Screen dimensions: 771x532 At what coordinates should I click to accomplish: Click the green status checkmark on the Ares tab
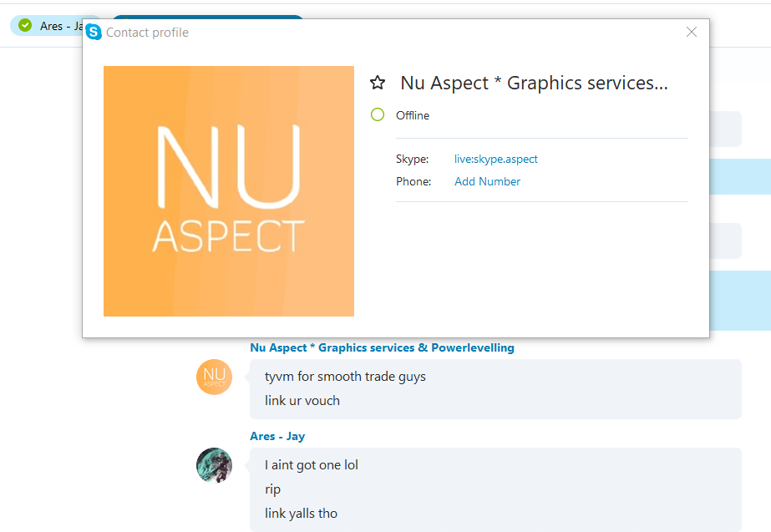coord(25,26)
